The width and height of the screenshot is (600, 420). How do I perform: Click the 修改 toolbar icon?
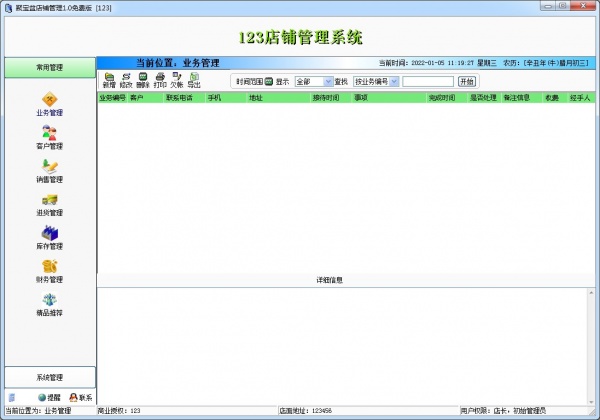point(126,80)
